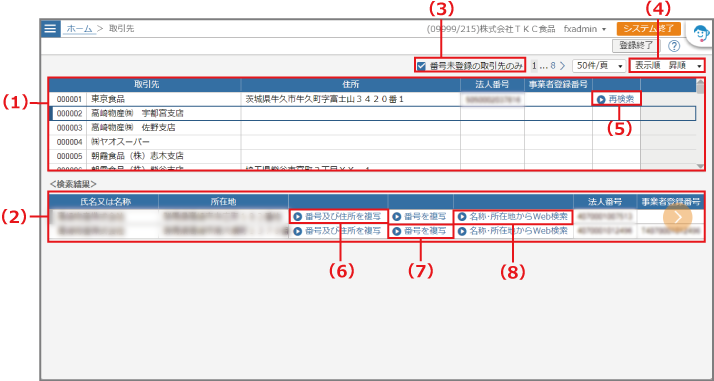This screenshot has height=381, width=714.
Task: Open the 50件/頁 page size dropdown
Action: coord(599,66)
